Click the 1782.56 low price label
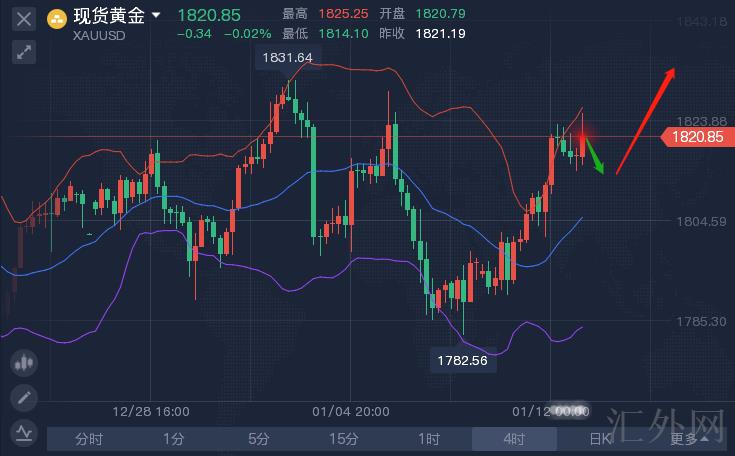The width and height of the screenshot is (735, 456). click(x=462, y=360)
